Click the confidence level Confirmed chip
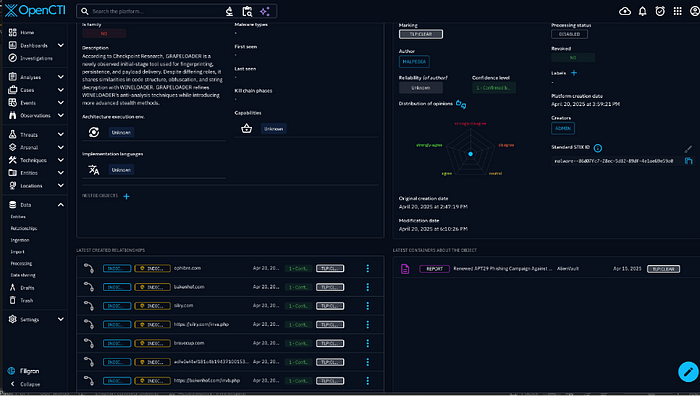 coord(493,88)
